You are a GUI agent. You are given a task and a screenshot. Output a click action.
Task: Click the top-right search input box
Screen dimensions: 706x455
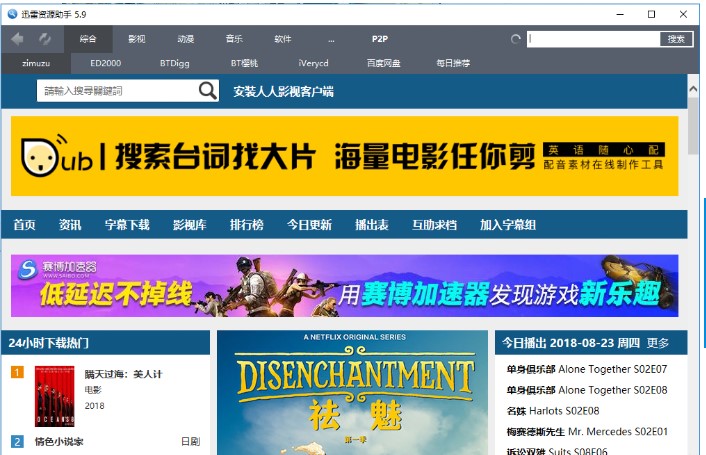tap(593, 39)
